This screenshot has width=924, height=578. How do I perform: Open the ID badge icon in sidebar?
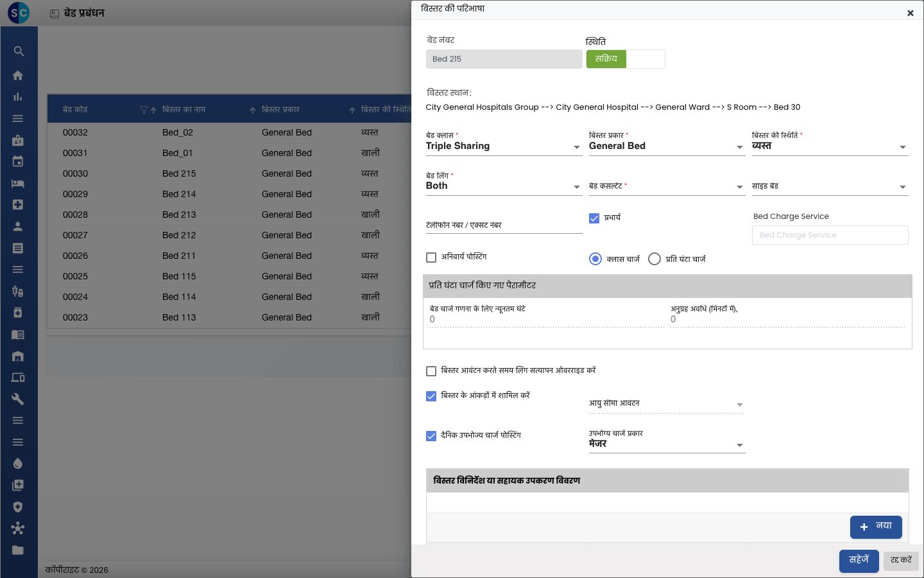pyautogui.click(x=18, y=140)
